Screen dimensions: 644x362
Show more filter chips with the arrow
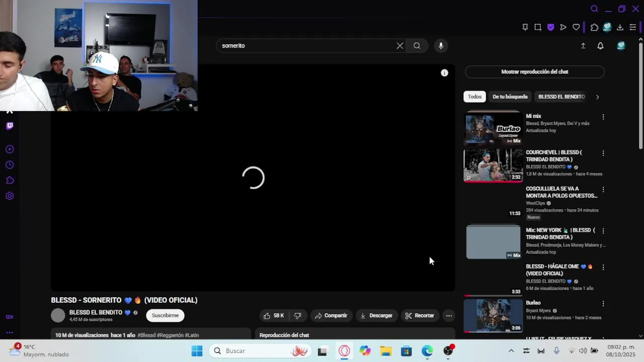click(597, 97)
